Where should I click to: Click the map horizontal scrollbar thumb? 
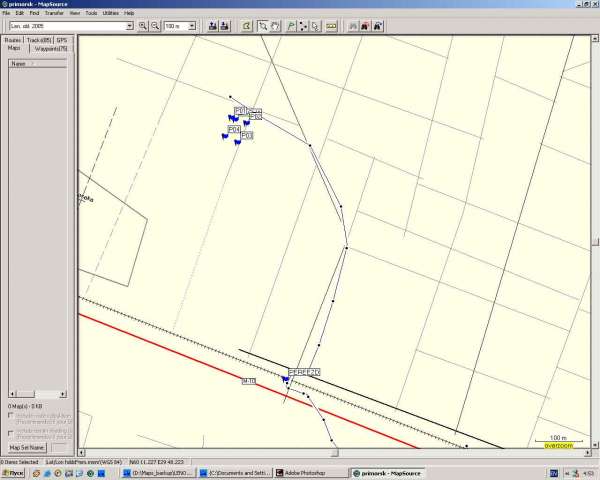coord(333,453)
